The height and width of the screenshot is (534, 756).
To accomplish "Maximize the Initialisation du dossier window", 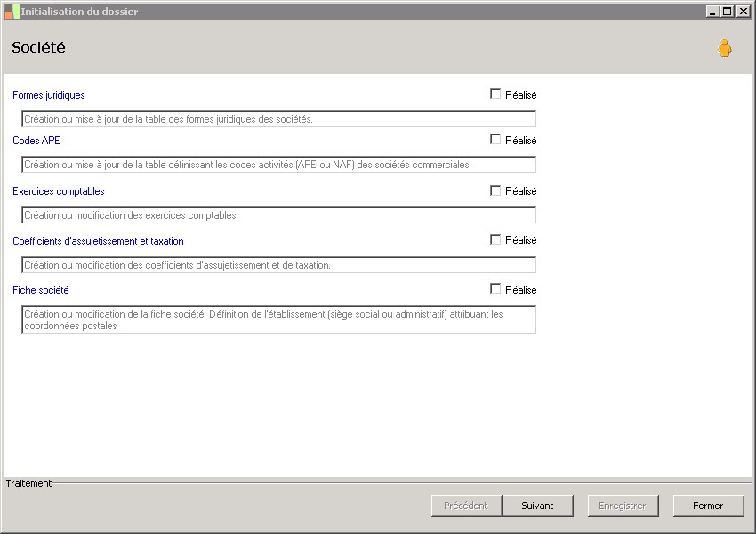I will [728, 12].
